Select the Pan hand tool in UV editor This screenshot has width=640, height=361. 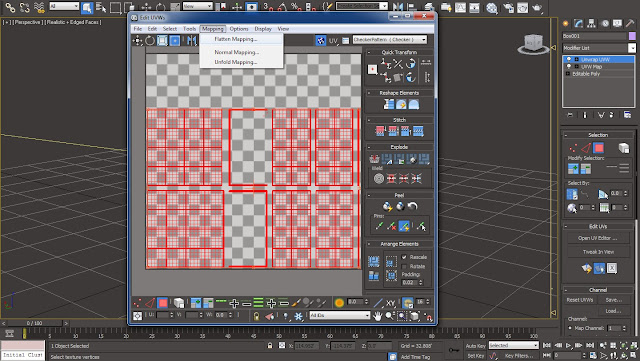[x=378, y=316]
